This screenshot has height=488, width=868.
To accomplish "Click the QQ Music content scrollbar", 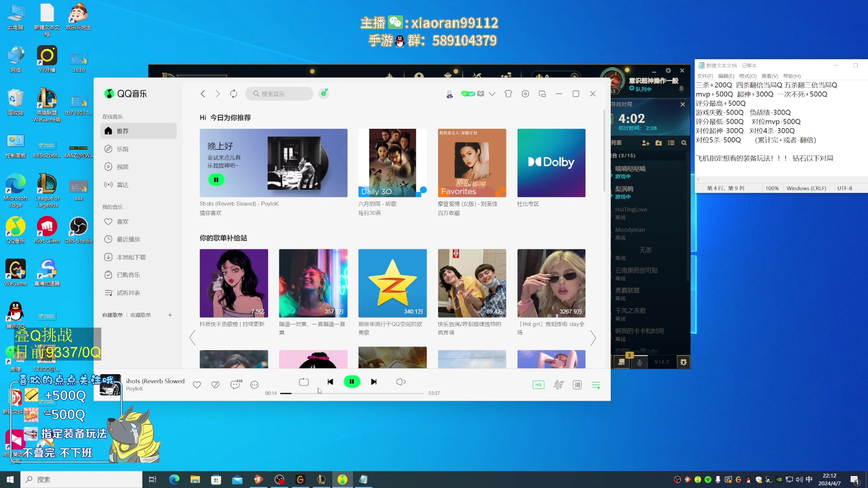I will click(x=604, y=150).
